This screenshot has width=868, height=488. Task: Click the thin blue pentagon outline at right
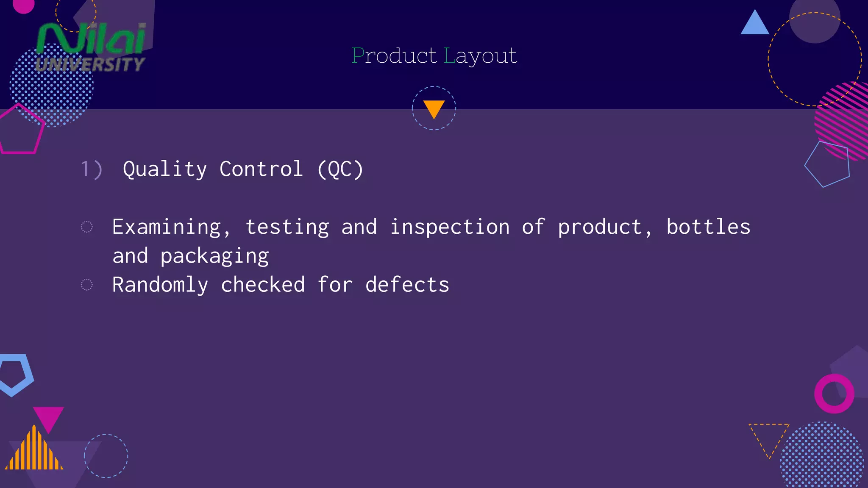tap(828, 164)
